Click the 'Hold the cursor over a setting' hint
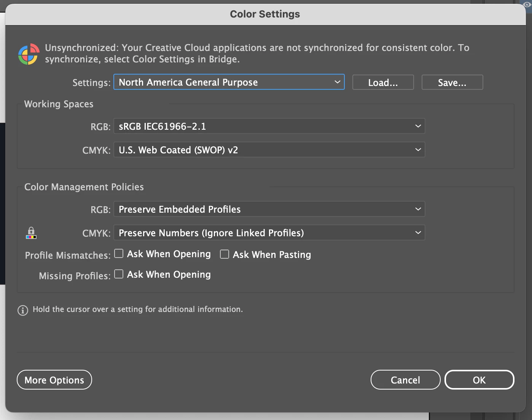This screenshot has width=532, height=420. [138, 309]
